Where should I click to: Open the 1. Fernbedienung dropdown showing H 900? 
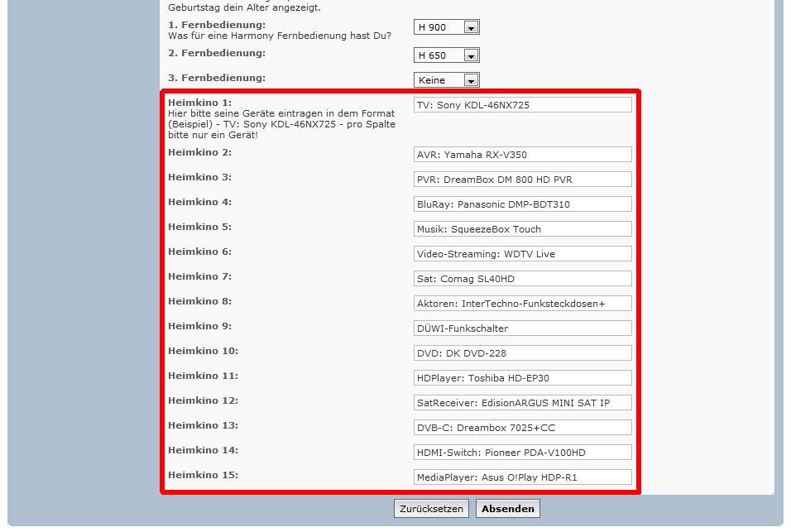(x=447, y=27)
